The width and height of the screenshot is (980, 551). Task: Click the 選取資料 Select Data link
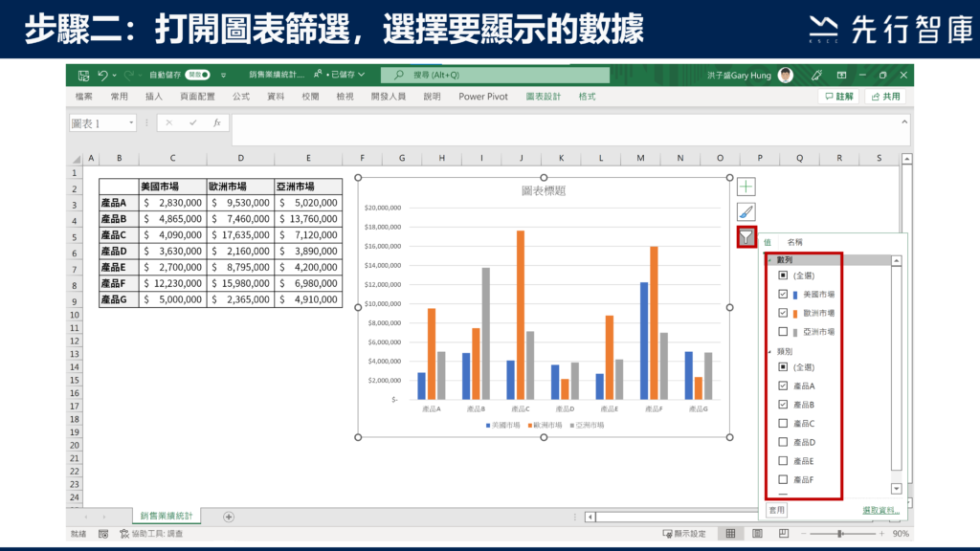tap(880, 511)
